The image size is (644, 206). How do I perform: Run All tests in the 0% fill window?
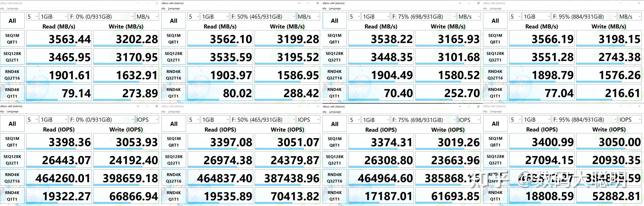[12, 20]
